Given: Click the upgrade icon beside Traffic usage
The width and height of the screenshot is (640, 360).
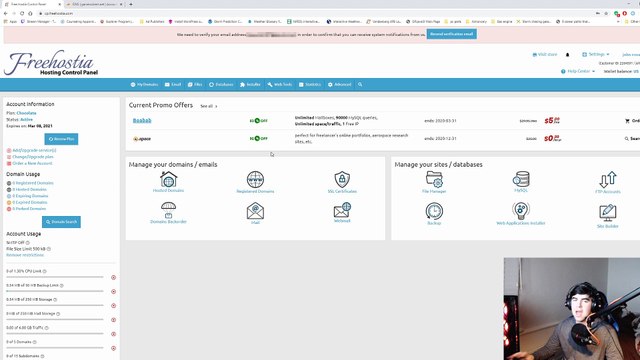Looking at the screenshot, I should click(113, 334).
